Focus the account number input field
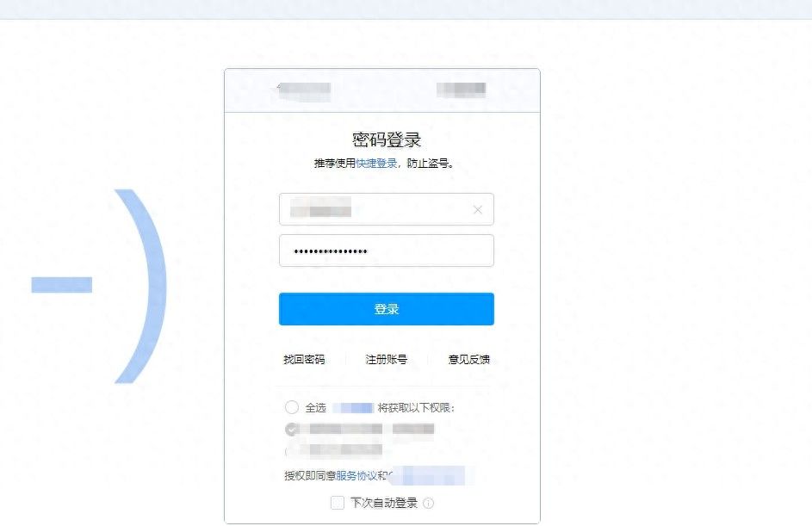The width and height of the screenshot is (812, 526). point(387,209)
